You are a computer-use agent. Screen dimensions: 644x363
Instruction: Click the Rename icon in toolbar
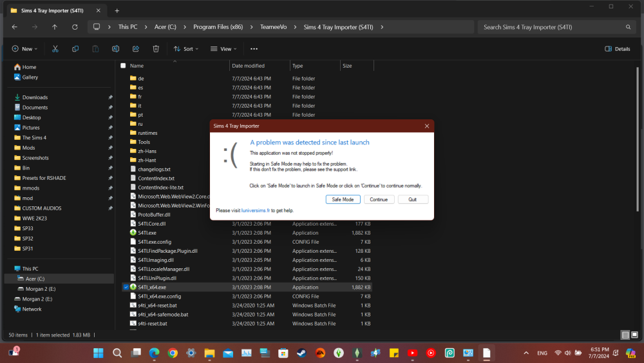(115, 49)
